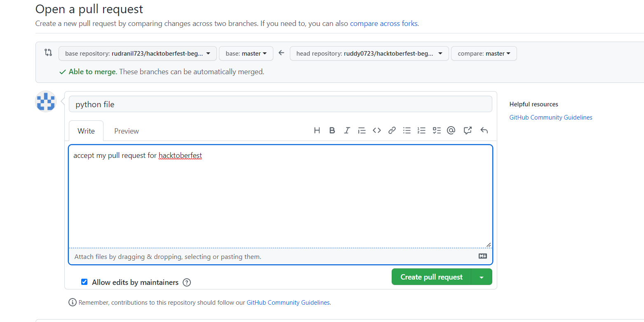The width and height of the screenshot is (644, 322).
Task: Expand the Create pull request options arrow
Action: pos(482,277)
